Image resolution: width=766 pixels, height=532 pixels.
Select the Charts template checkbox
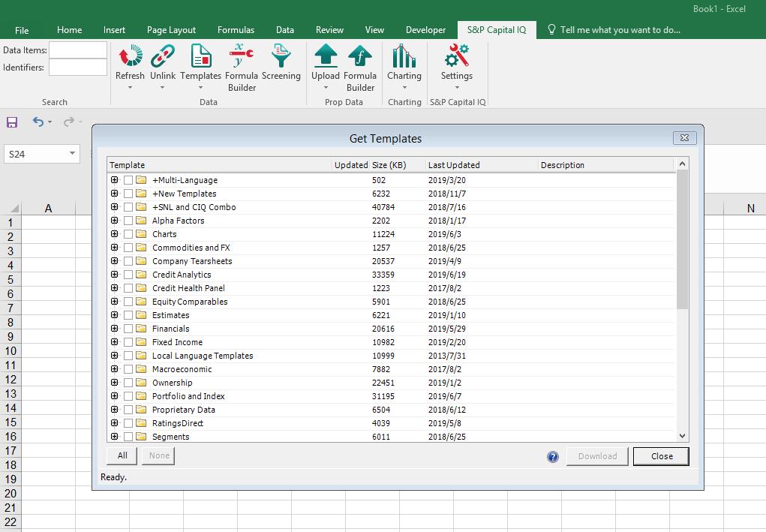click(x=128, y=234)
